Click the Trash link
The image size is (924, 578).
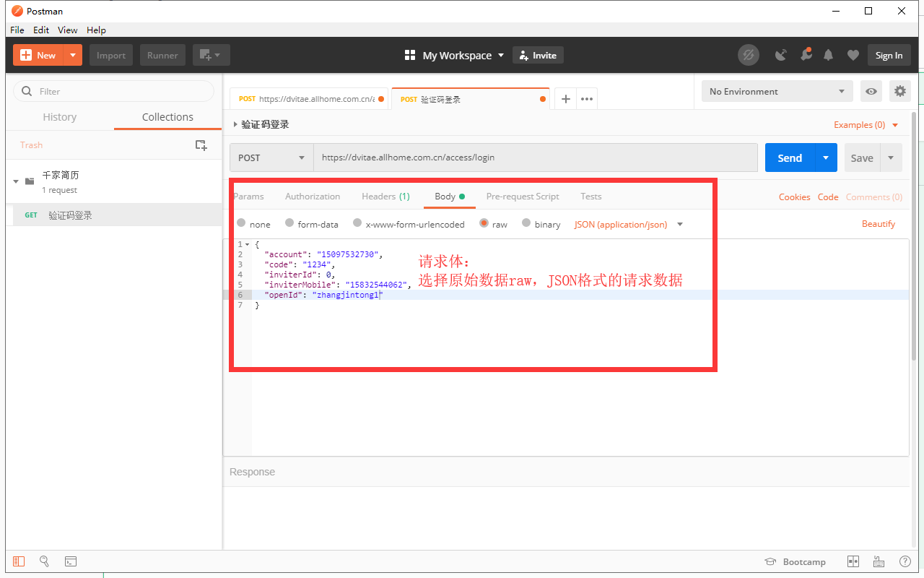(x=32, y=145)
